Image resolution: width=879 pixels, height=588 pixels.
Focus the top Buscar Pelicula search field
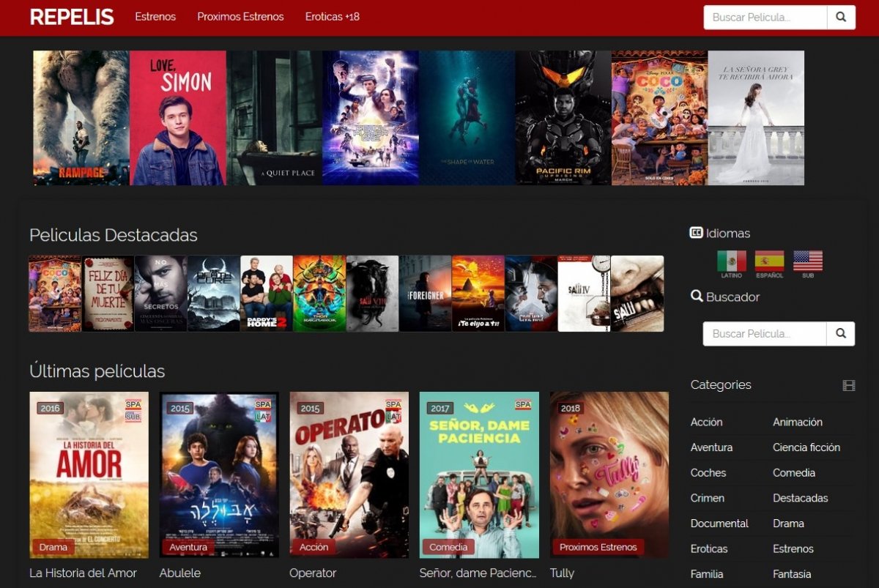click(765, 17)
